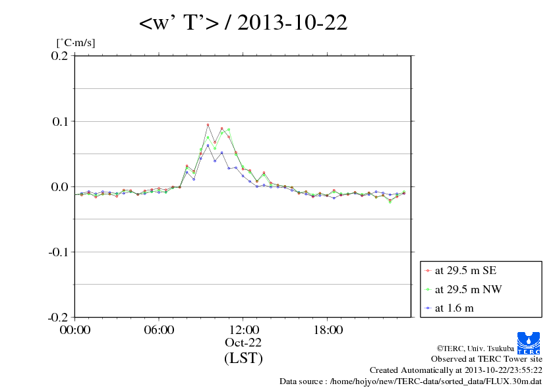Click the data source file path text
Screen dimensions: 555x392
click(411, 381)
